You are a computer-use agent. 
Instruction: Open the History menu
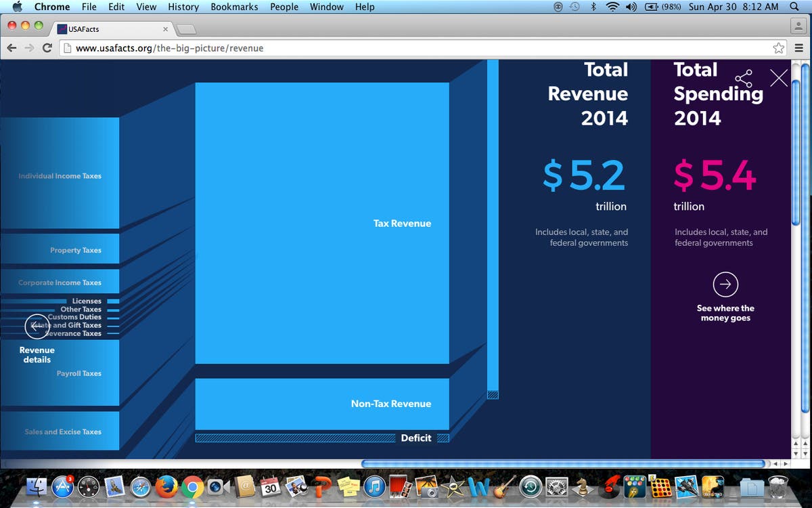(x=183, y=7)
